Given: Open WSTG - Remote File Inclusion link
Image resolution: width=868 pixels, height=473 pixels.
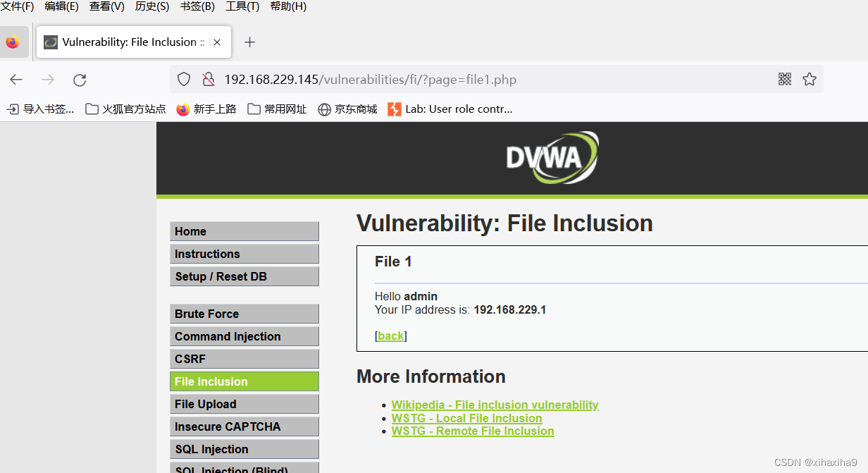Looking at the screenshot, I should tap(473, 431).
